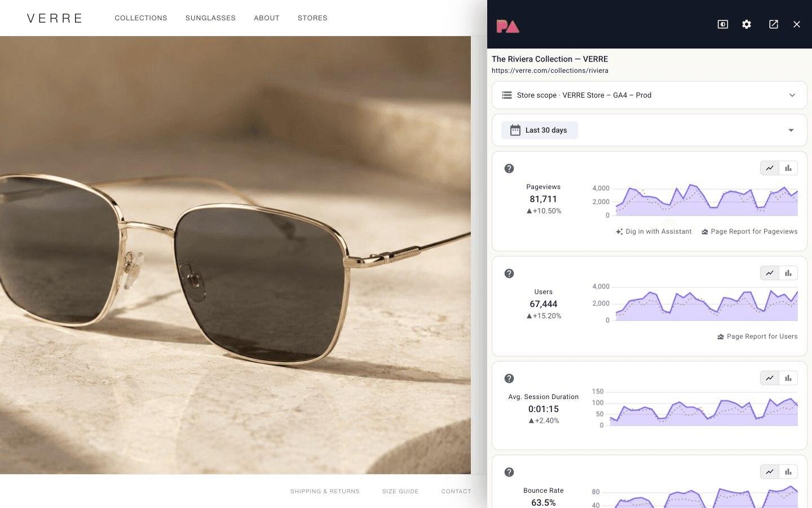The width and height of the screenshot is (812, 508).
Task: Open Page Report for Pageviews
Action: click(x=749, y=231)
